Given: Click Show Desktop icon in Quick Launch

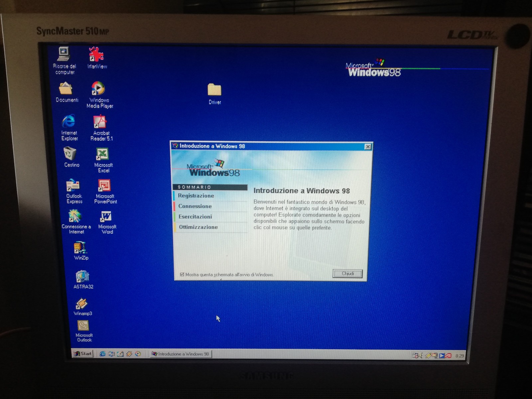Looking at the screenshot, I should pyautogui.click(x=120, y=354).
